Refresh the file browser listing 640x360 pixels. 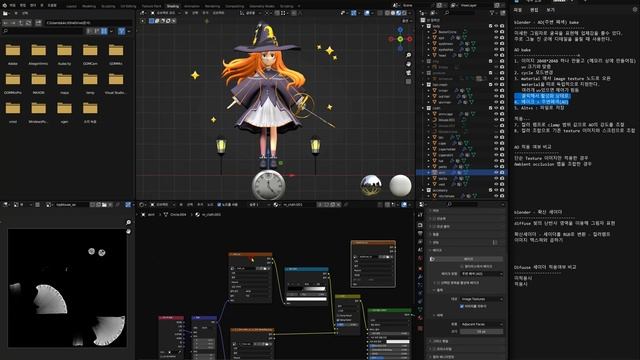(x=28, y=23)
